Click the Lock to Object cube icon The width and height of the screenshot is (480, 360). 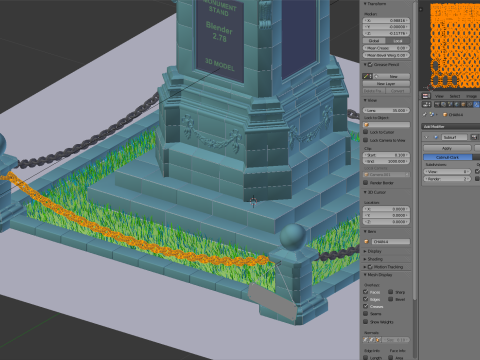coord(366,125)
